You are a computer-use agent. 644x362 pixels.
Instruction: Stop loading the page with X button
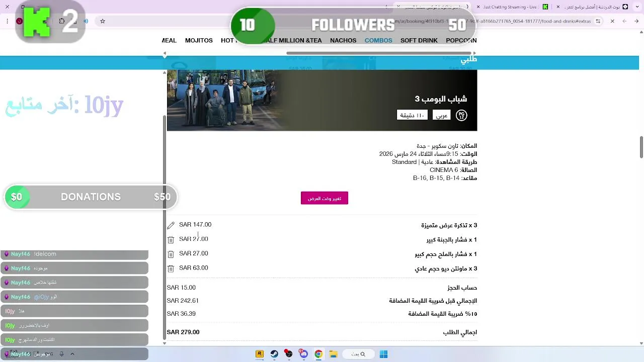point(612,21)
